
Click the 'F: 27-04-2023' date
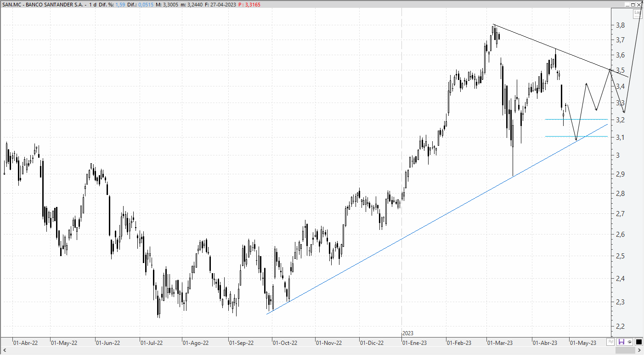click(221, 4)
